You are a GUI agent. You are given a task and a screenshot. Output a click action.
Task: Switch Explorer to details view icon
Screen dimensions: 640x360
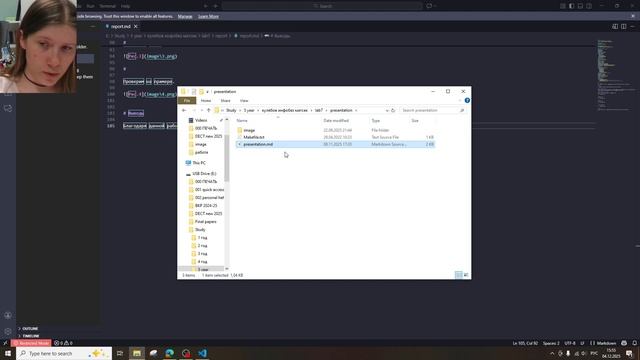pyautogui.click(x=458, y=275)
